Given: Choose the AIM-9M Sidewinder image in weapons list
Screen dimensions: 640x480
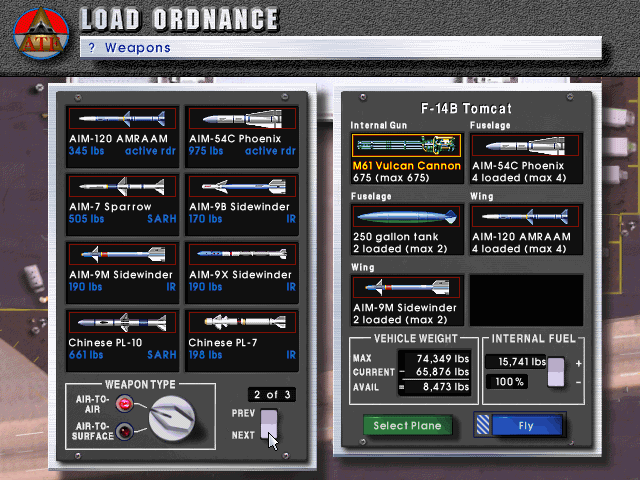Looking at the screenshot, I should coord(122,254).
